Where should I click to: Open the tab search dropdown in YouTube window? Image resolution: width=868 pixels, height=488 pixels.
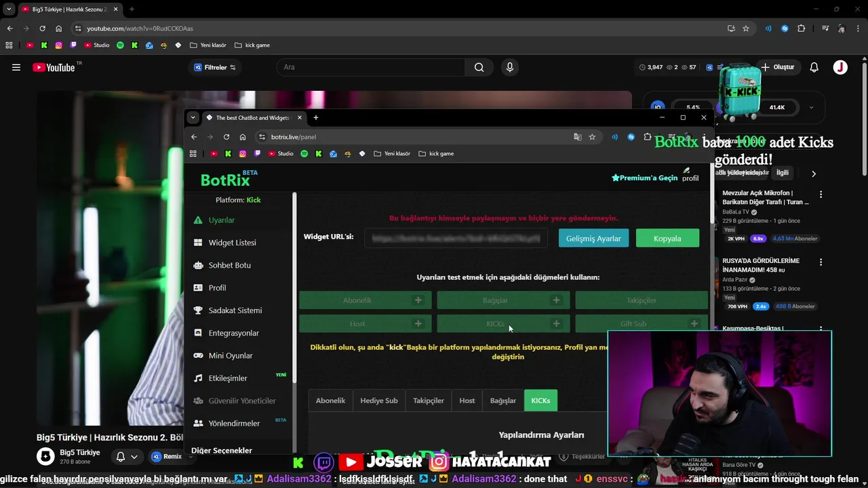(x=9, y=9)
